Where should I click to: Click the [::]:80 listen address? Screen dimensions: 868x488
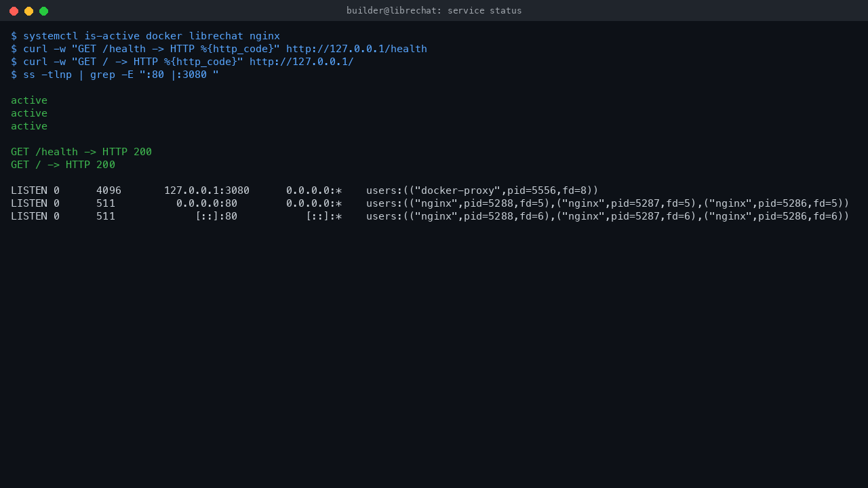click(216, 216)
